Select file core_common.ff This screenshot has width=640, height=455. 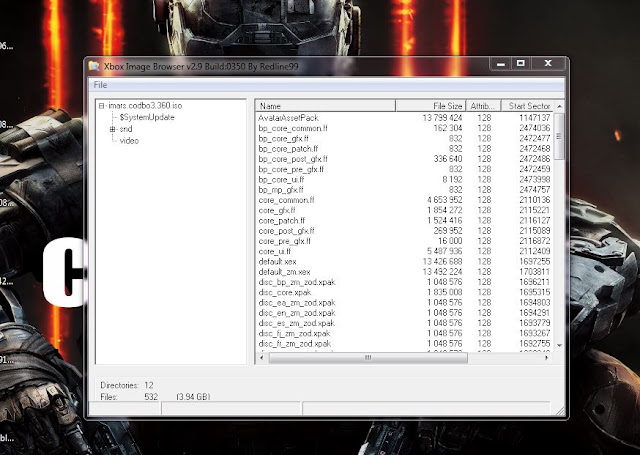tap(287, 200)
